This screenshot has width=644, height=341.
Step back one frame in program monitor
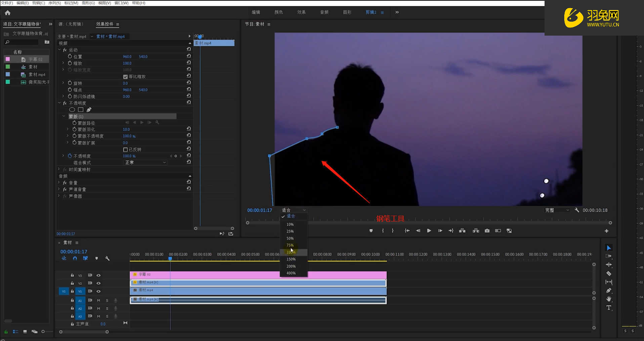click(418, 231)
